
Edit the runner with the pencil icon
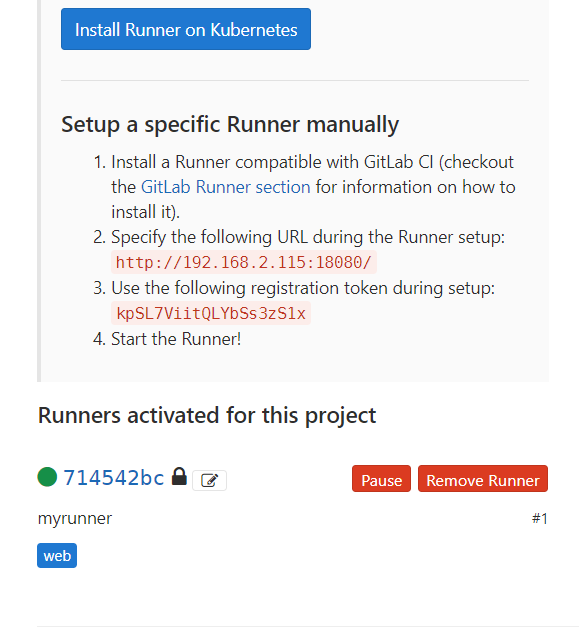[x=209, y=480]
